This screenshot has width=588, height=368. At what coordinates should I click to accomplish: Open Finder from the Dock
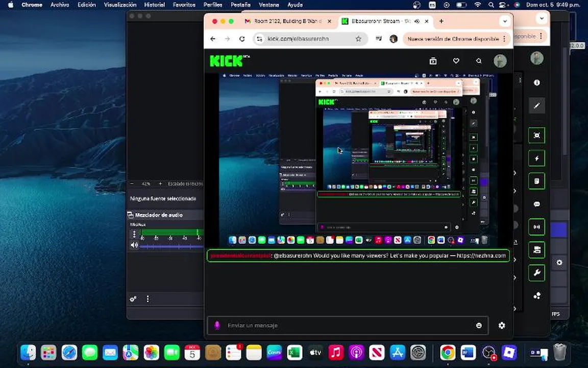pyautogui.click(x=28, y=353)
